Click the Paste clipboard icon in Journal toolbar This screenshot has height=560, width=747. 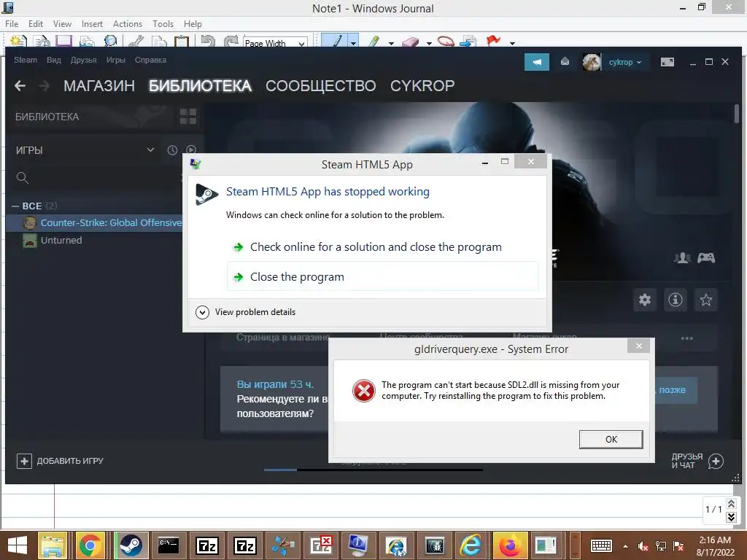click(x=182, y=42)
